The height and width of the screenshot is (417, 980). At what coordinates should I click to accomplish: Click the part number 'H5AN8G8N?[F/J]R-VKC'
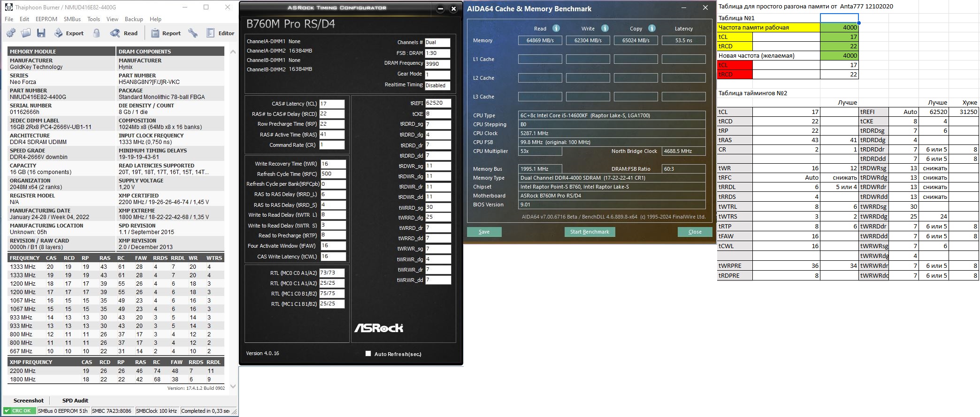[149, 82]
